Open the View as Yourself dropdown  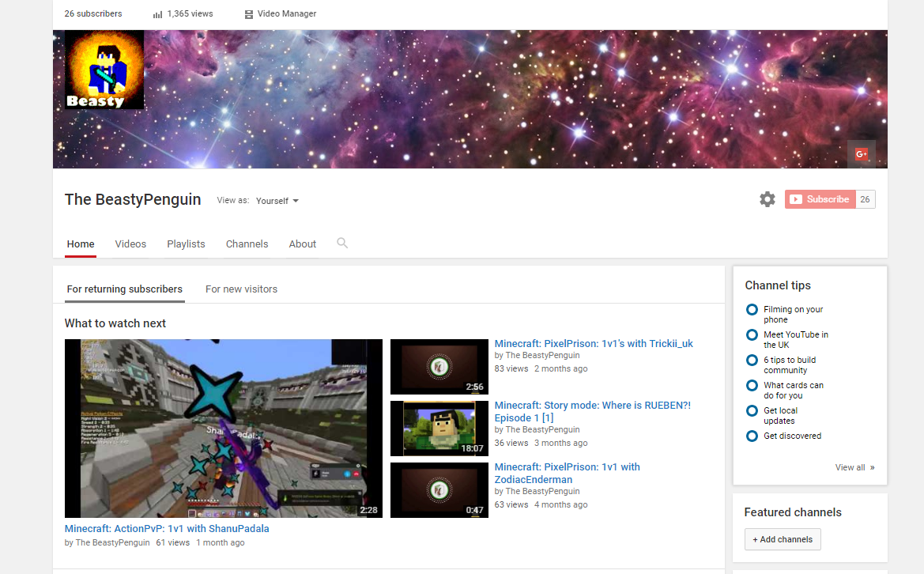[x=277, y=201]
